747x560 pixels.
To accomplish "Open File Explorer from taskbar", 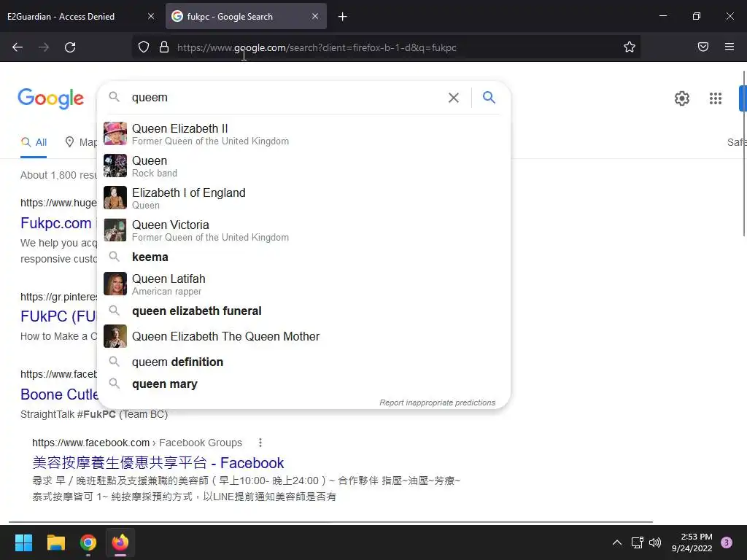I will coord(55,542).
